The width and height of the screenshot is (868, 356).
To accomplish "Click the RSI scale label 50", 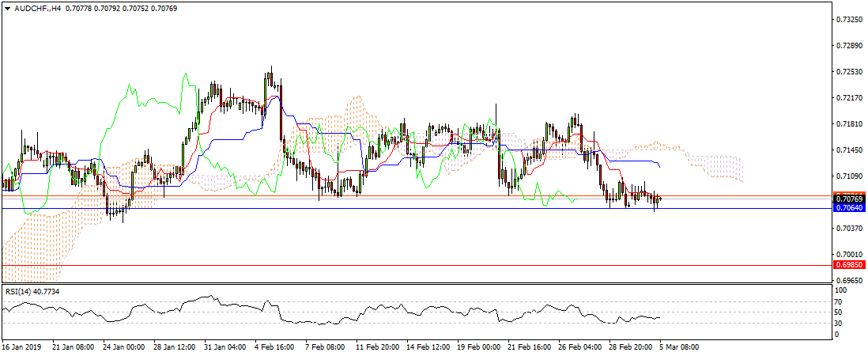I will [x=840, y=312].
